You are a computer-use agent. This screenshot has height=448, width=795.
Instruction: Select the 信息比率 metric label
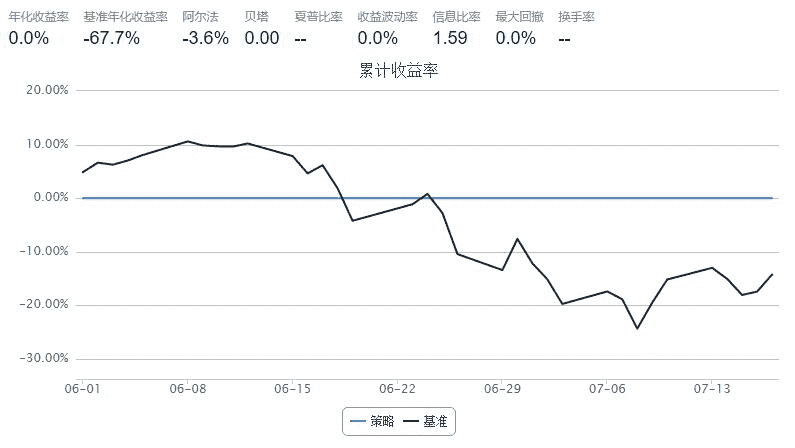coord(456,17)
